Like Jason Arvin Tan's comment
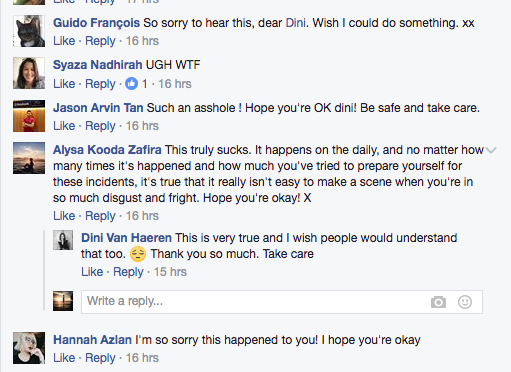This screenshot has width=511, height=372. pyautogui.click(x=64, y=126)
